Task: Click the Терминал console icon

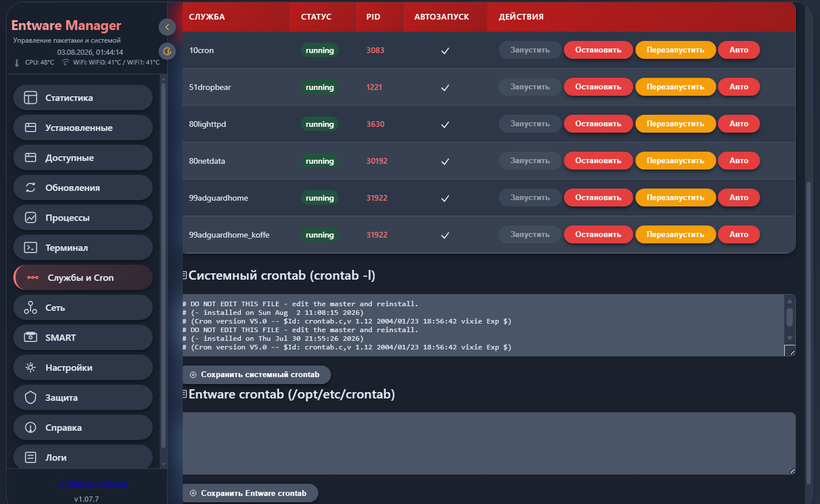Action: coord(31,247)
